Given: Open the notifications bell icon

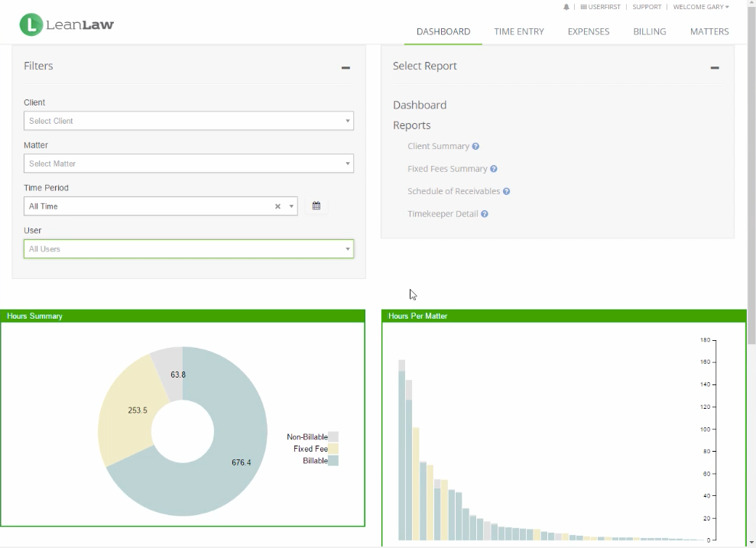Looking at the screenshot, I should [566, 7].
